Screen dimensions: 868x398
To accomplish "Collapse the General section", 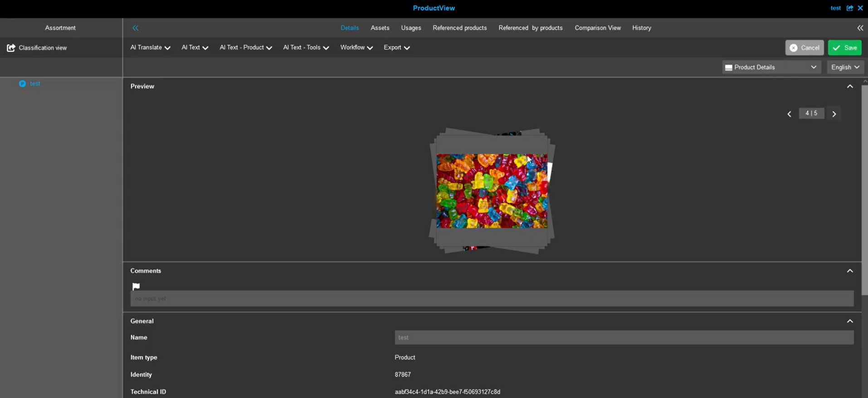I will (849, 321).
